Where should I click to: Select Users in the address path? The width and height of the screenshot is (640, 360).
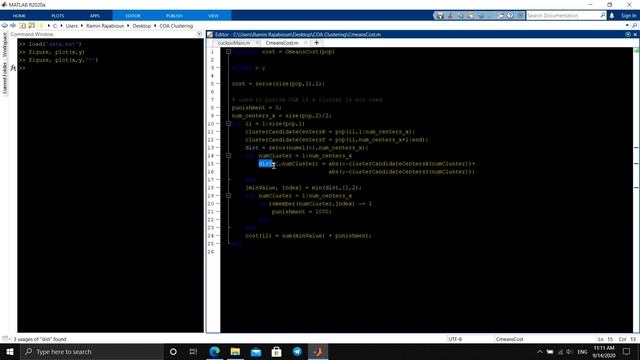pos(71,26)
